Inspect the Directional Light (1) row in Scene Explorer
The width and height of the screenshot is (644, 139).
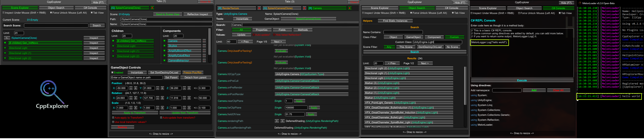94,53
